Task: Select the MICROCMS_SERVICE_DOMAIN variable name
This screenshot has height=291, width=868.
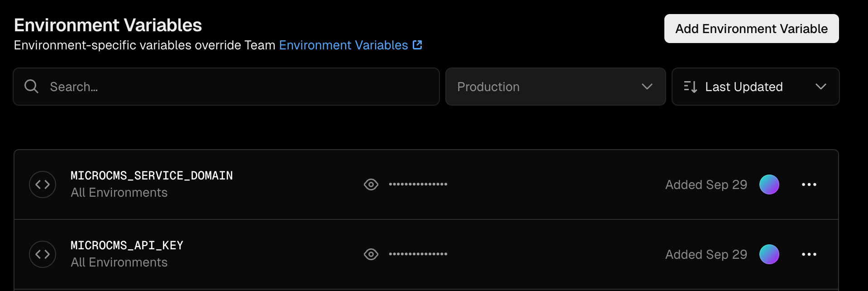Action: [x=152, y=175]
